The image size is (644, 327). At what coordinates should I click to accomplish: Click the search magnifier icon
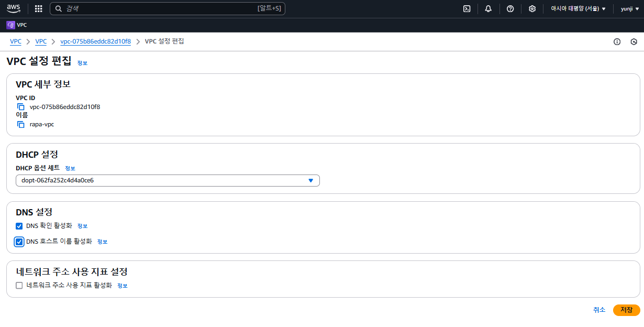59,8
